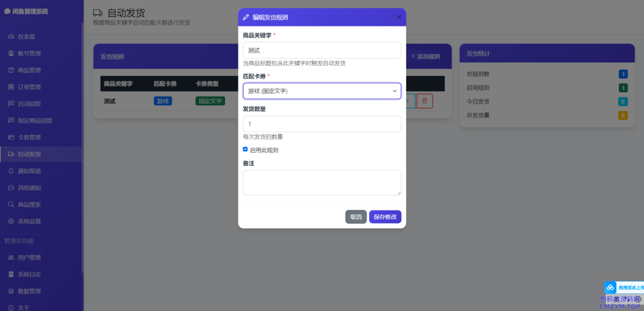Uncheck the 启用此规则 checkbox
Image resolution: width=644 pixels, height=311 pixels.
[x=245, y=150]
